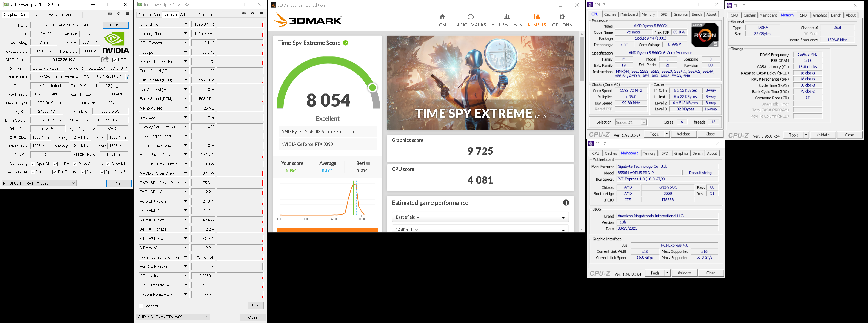Open the Socket #1 selection dropdown in CPU-Z
The width and height of the screenshot is (868, 323).
(631, 122)
